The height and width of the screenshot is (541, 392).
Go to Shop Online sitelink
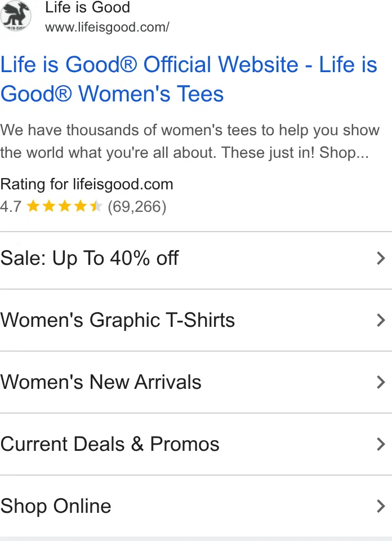click(x=196, y=506)
